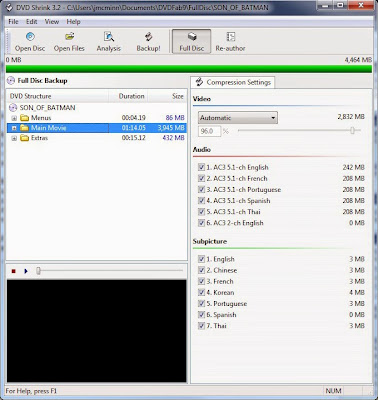The height and width of the screenshot is (400, 378).
Task: Click the Full Disc Backup disc icon
Action: (x=11, y=81)
